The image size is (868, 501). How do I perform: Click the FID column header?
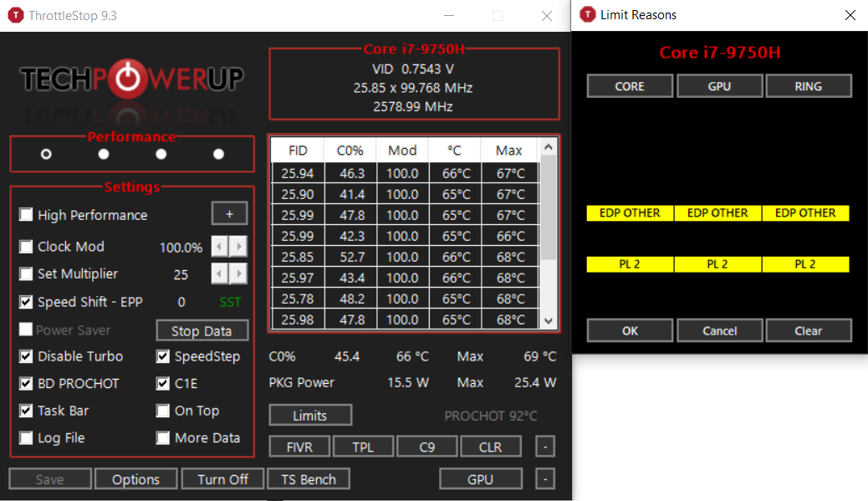click(x=298, y=150)
